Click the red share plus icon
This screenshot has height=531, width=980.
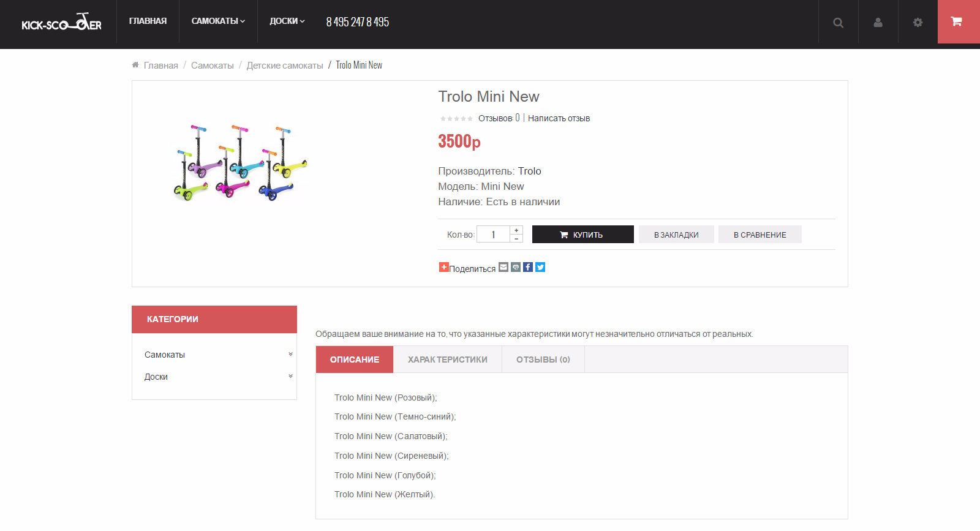click(444, 267)
